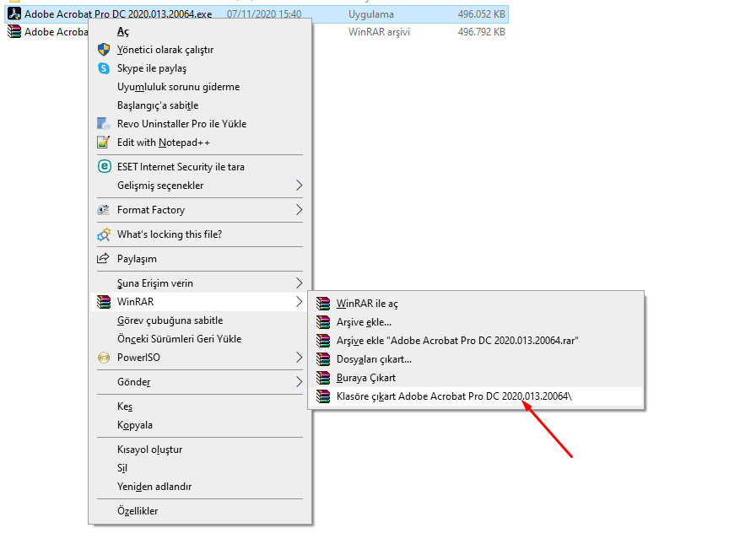The image size is (729, 560).
Task: Click the WinRAR arşivi file type cell
Action: click(x=379, y=31)
